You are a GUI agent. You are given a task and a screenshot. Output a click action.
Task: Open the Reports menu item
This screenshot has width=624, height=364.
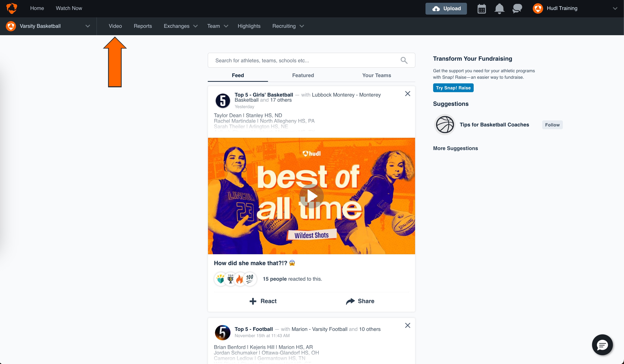(143, 26)
